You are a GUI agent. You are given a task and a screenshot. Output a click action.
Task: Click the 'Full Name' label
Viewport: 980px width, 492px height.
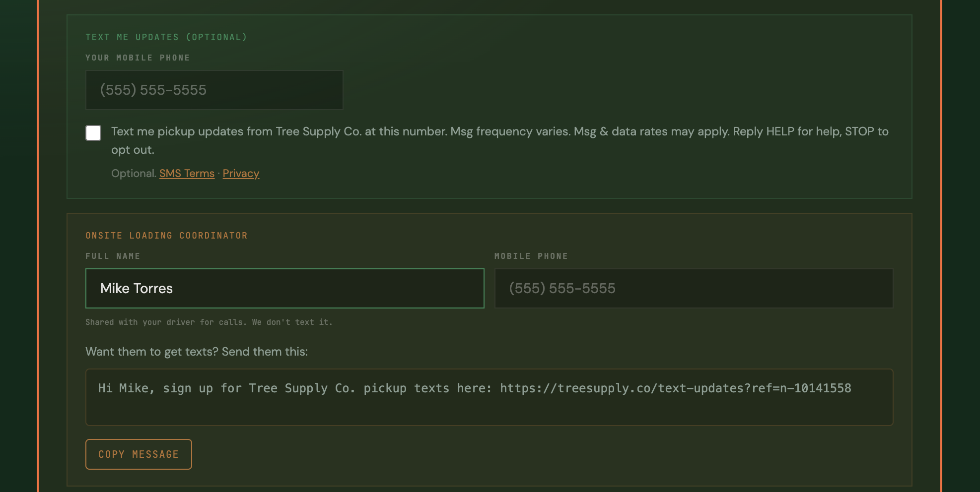tap(113, 256)
